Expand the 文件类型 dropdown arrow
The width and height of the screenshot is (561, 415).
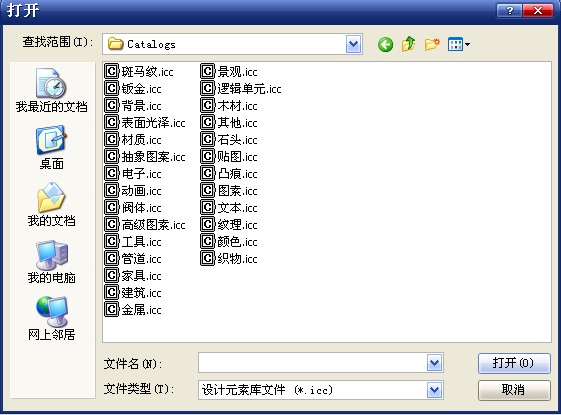434,390
